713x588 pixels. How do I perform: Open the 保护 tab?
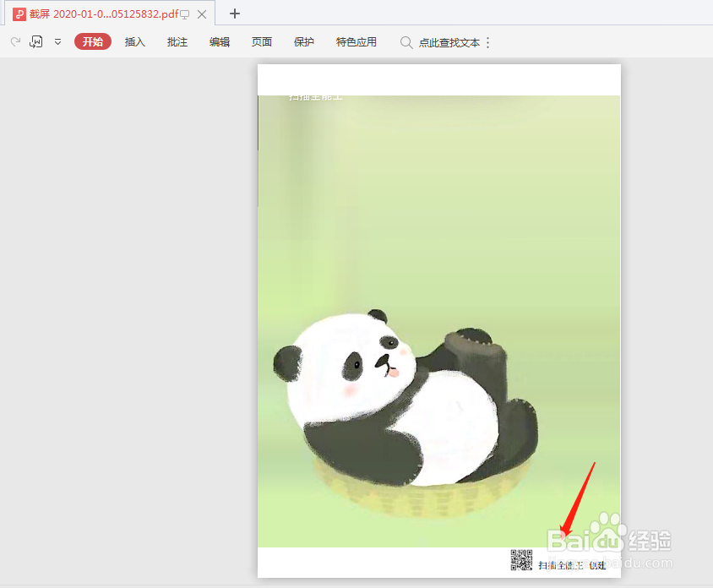[304, 42]
